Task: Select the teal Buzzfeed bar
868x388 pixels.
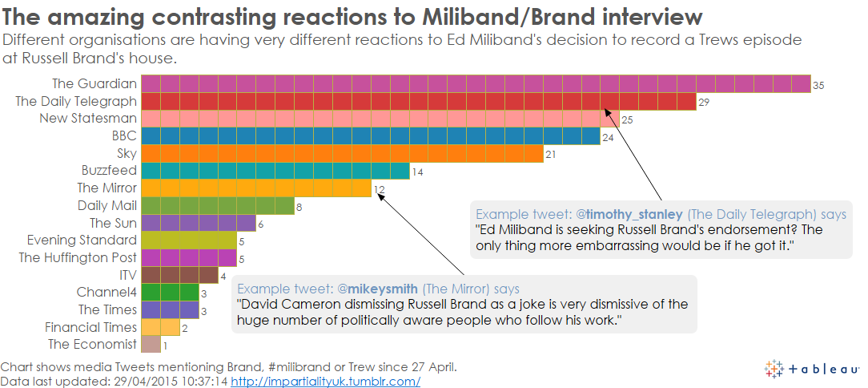Action: coord(275,171)
